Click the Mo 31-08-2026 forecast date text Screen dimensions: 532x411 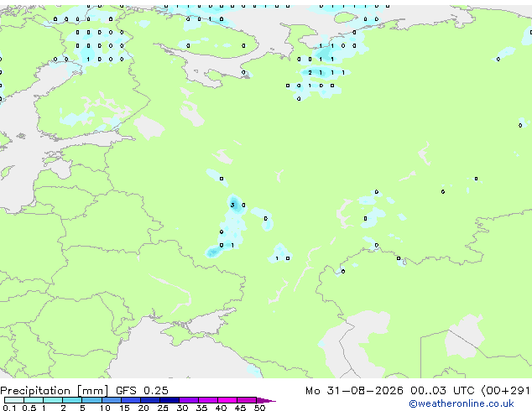pyautogui.click(x=354, y=391)
